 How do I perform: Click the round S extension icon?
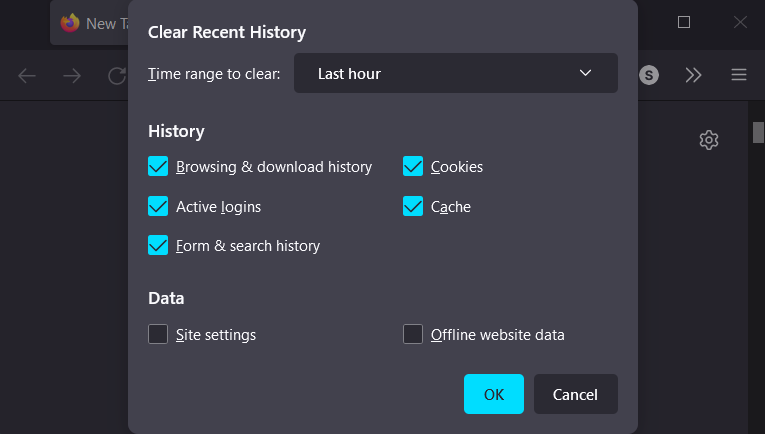[x=650, y=75]
